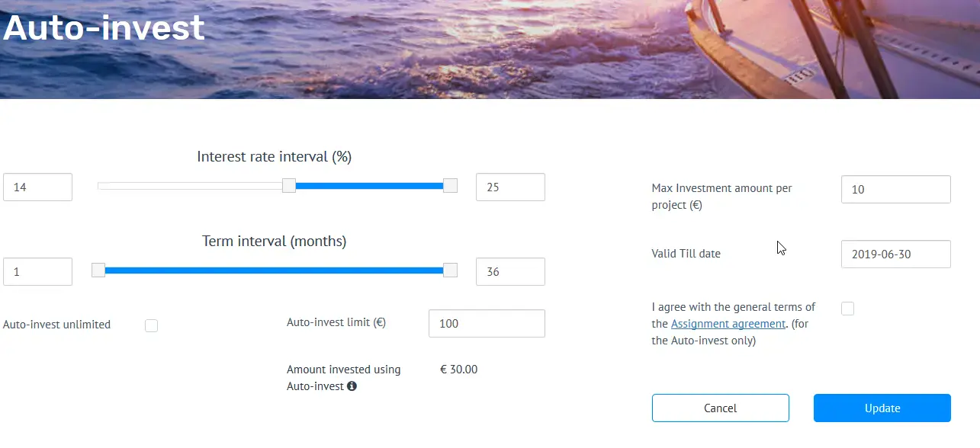Click the maximum term field showing 36
Screen dimensions: 980x448
510,272
